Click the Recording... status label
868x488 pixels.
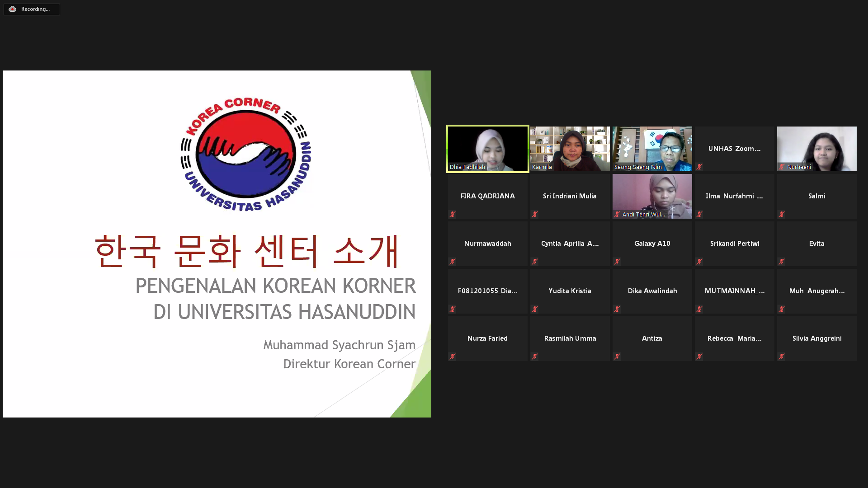point(36,9)
